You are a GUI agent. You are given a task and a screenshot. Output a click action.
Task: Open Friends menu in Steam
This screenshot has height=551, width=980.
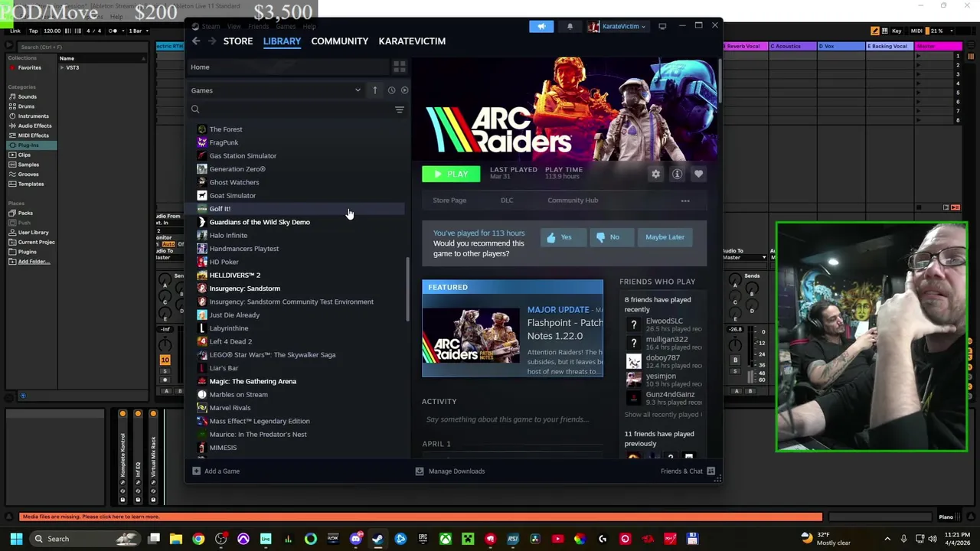coord(258,26)
